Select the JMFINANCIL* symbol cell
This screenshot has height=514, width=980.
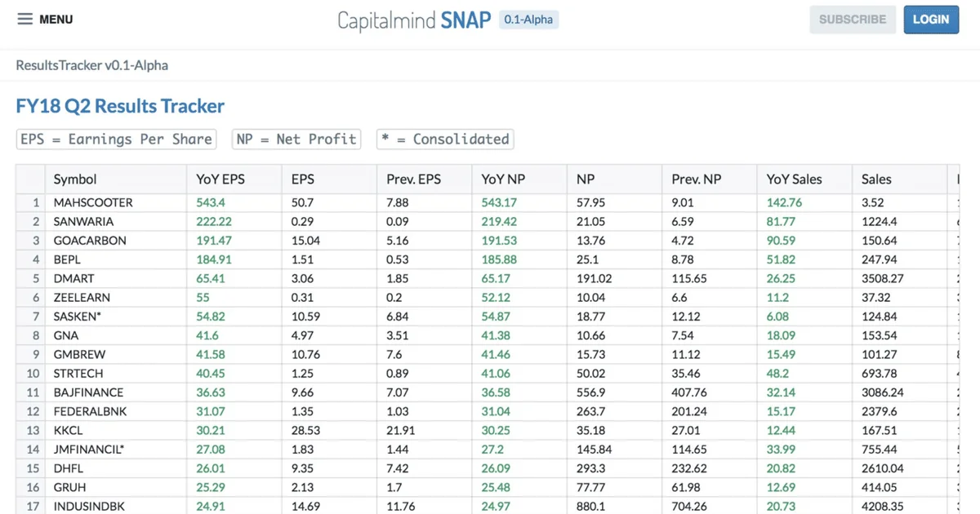click(117, 450)
